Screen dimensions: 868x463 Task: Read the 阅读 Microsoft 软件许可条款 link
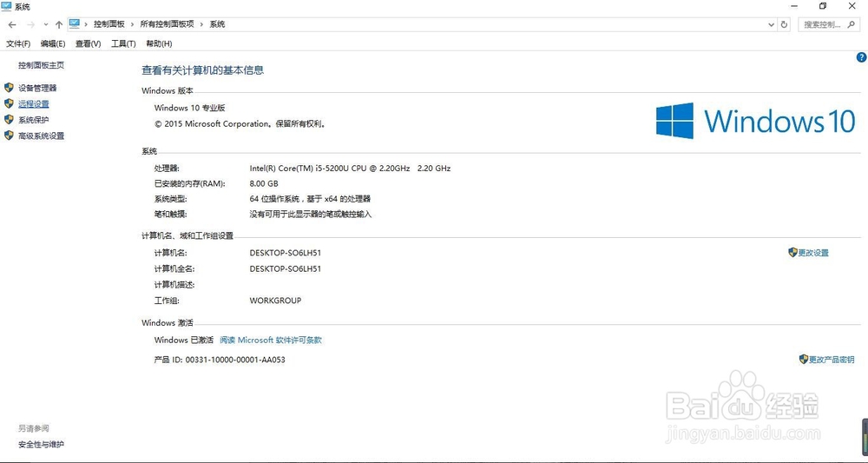(x=271, y=340)
